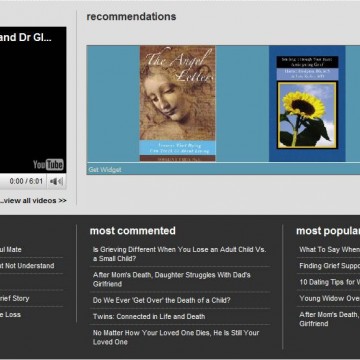Viewport: 360px width, 360px height.
Task: Open 'Twins: Connected in Life and Death'
Action: 149,317
